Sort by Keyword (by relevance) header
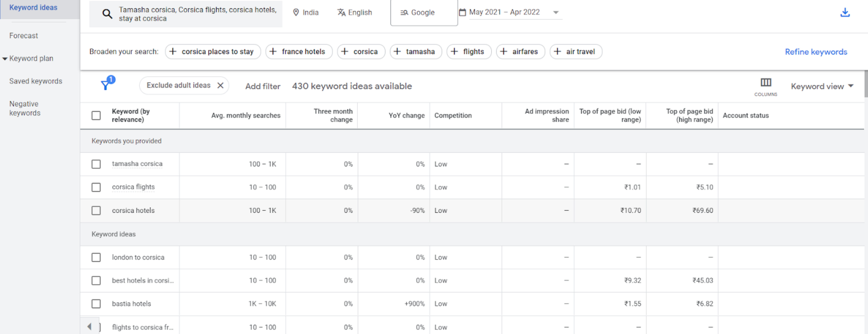This screenshot has height=334, width=868. (x=131, y=115)
